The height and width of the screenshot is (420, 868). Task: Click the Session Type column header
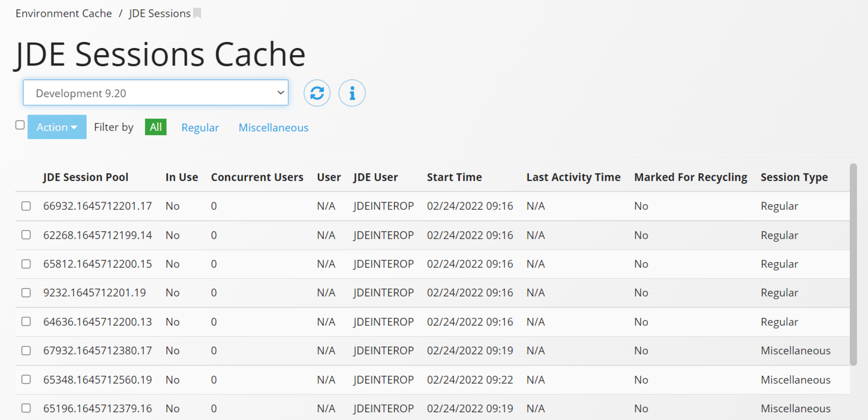[794, 177]
